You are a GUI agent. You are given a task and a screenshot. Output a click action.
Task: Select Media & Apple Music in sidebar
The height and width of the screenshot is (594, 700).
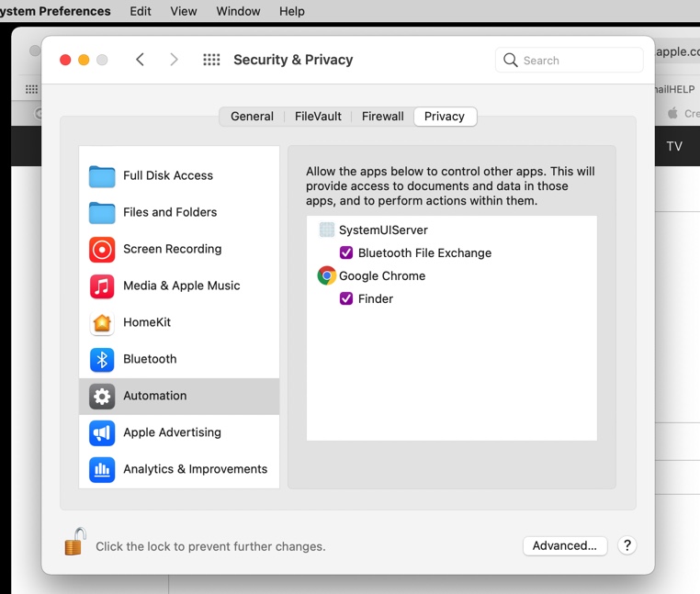[x=179, y=286]
